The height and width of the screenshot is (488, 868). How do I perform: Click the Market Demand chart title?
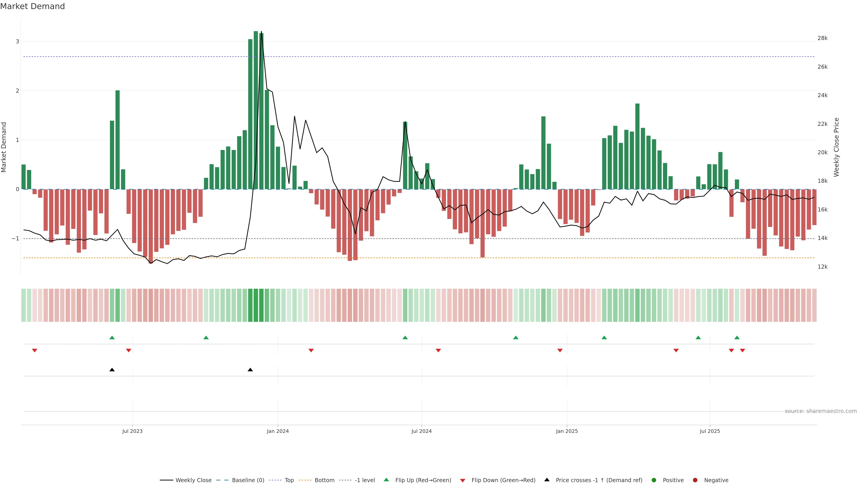[32, 6]
